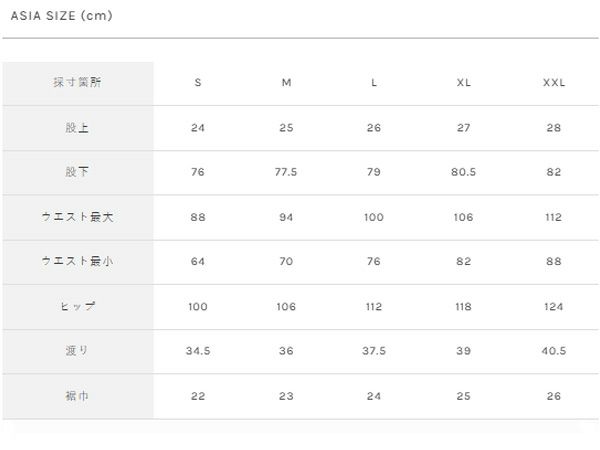
Task: Click the 94 value in ウエスト最大 row
Action: pos(286,217)
